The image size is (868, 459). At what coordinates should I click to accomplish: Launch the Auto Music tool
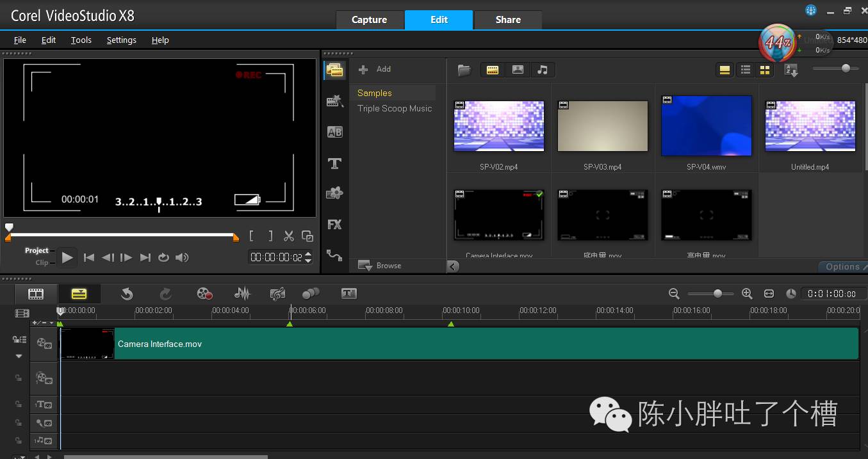point(277,293)
